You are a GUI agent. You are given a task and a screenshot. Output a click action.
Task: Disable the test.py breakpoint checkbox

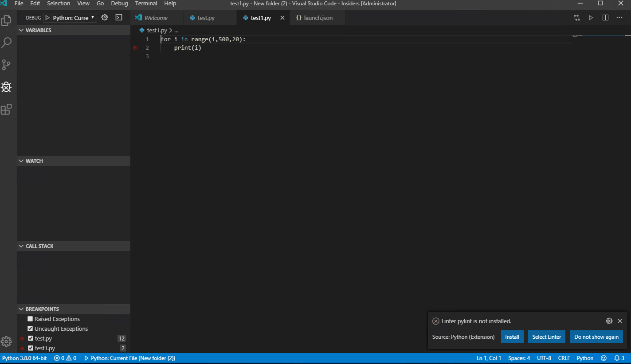tap(30, 338)
